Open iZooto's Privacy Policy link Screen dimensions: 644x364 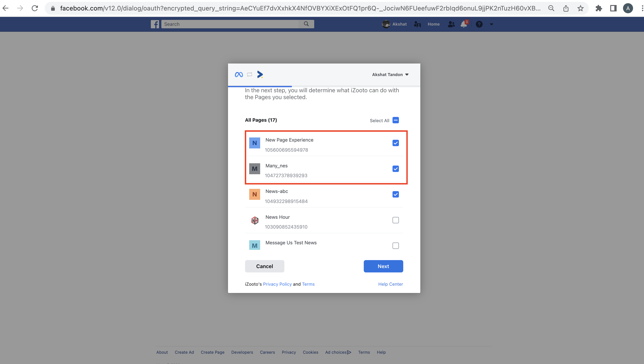[277, 284]
